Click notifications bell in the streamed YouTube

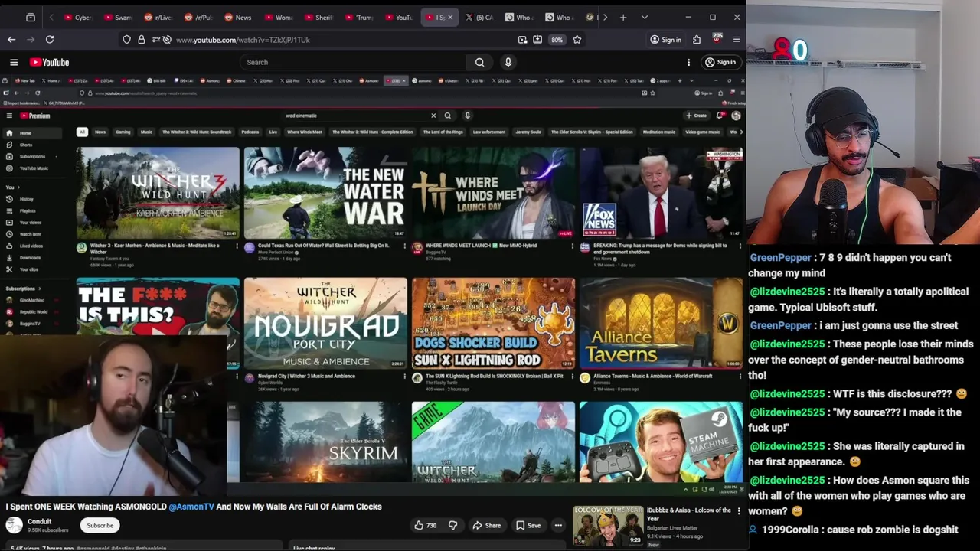[720, 116]
